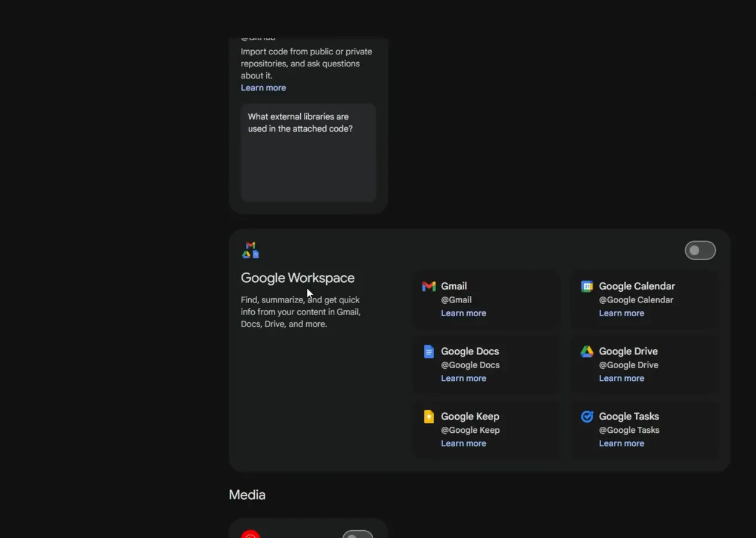
Task: Open Learn more under the GitHub description
Action: tap(263, 88)
